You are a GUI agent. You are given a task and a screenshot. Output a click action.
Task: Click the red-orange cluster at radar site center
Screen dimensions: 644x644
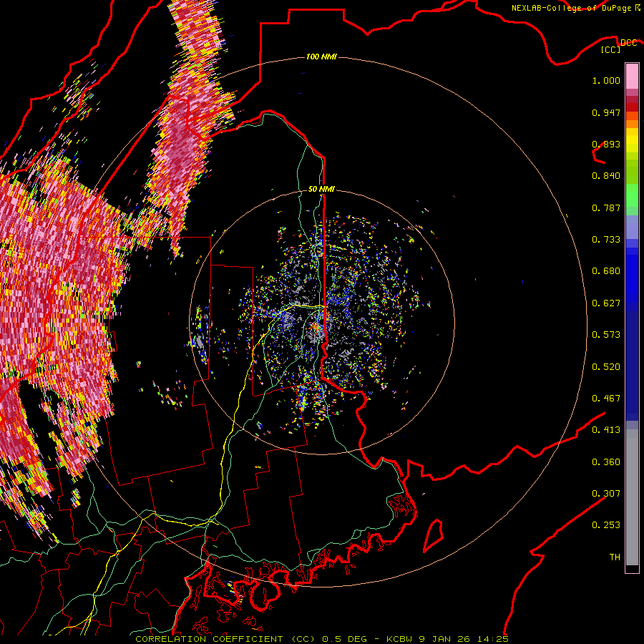(316, 327)
